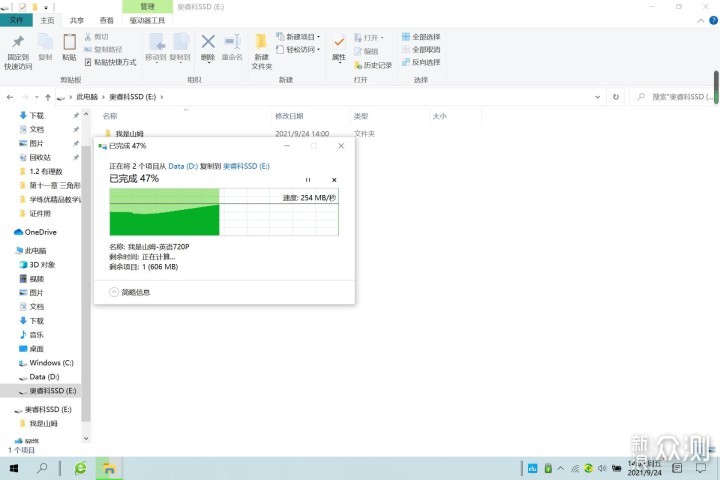Click the Type column header
This screenshot has width=720, height=480.
tap(361, 116)
